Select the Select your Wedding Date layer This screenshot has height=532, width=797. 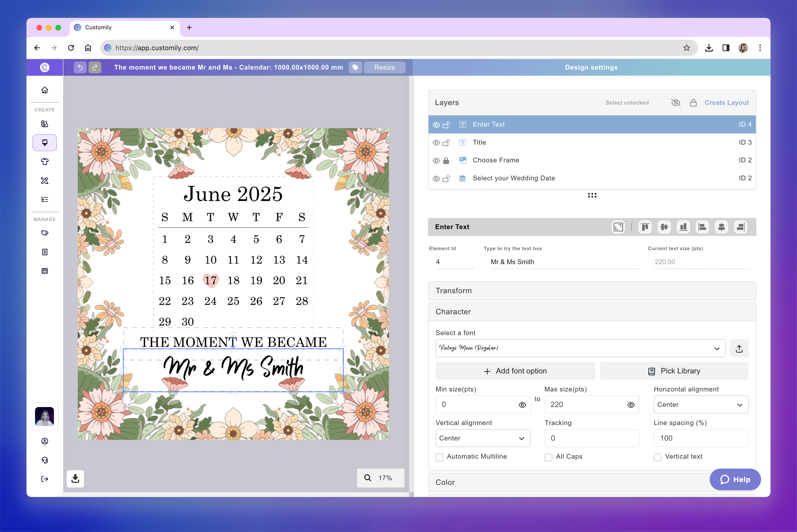coord(592,178)
